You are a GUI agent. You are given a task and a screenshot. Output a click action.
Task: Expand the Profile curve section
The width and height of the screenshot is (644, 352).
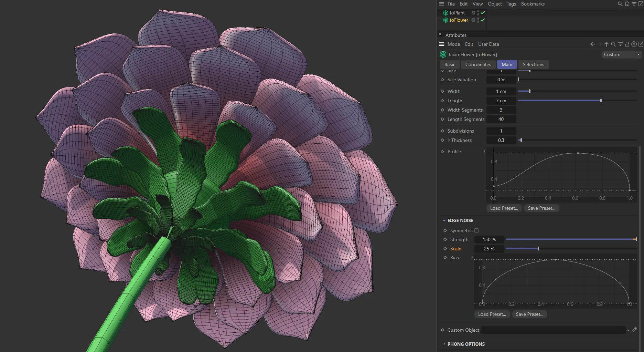click(484, 152)
